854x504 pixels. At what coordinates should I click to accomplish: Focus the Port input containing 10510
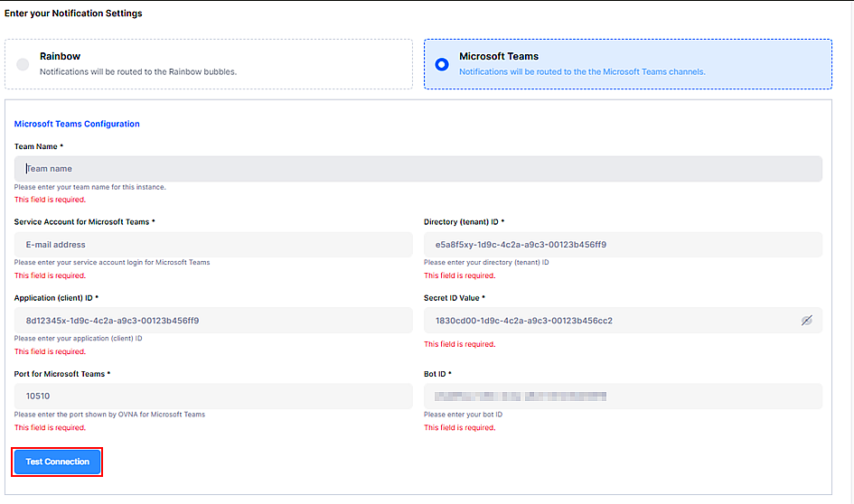tap(213, 397)
